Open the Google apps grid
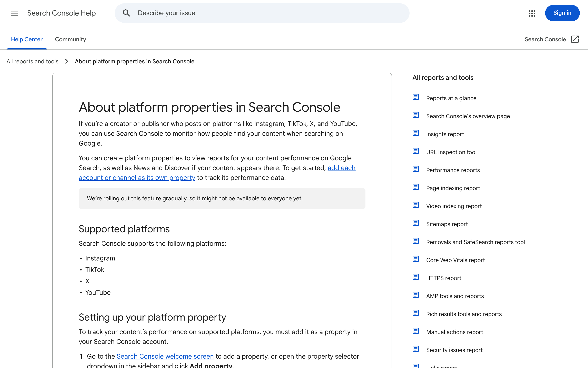 [532, 13]
